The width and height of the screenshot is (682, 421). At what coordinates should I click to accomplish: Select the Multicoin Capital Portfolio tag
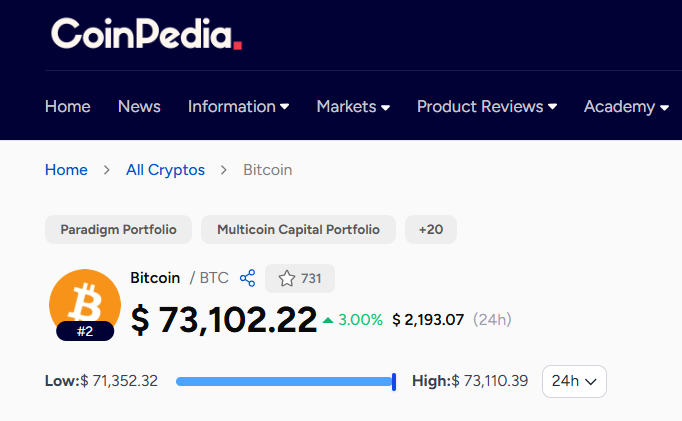coord(298,230)
